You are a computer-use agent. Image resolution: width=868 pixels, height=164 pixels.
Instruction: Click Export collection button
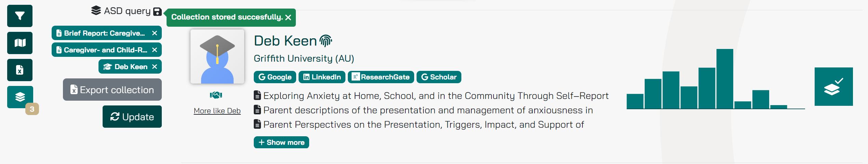click(112, 90)
